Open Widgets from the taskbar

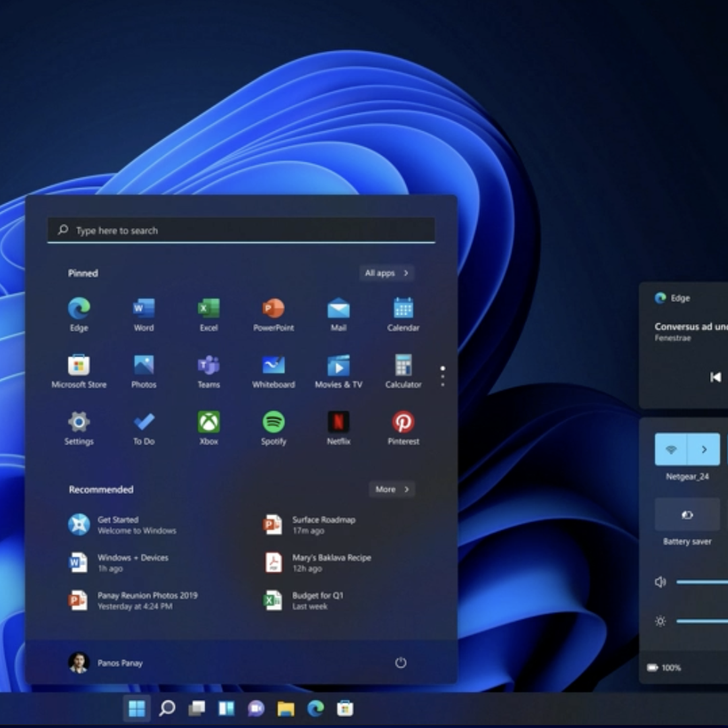[x=226, y=708]
